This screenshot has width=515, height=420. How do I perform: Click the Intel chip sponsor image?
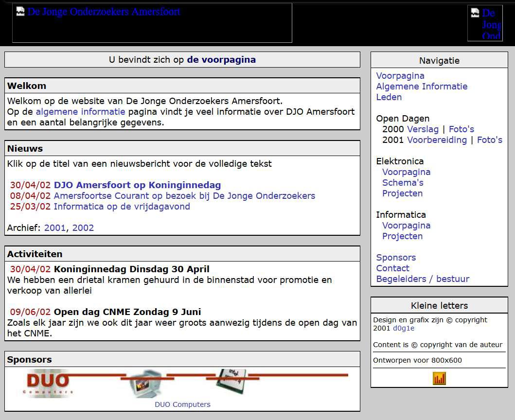231,382
